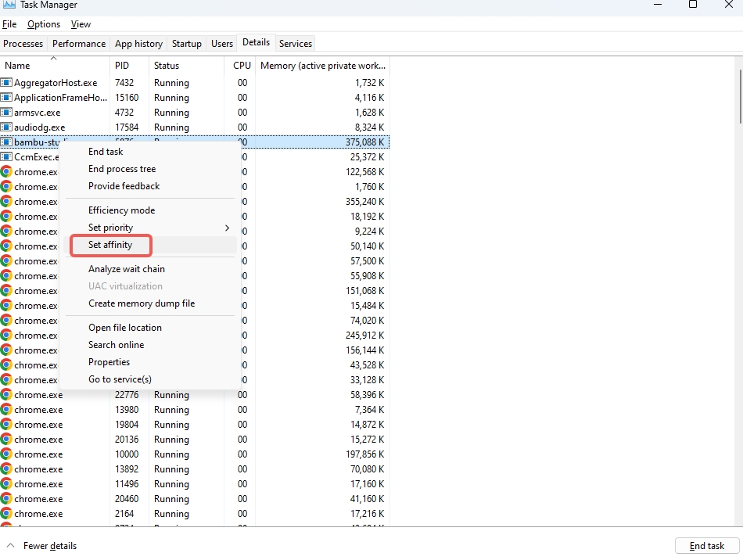Screen dimensions: 743x560
Task: Click PID 15160 cell
Action: [127, 98]
